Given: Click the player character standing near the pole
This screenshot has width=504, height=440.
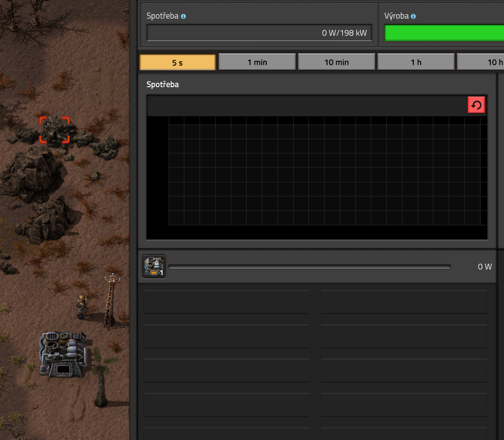Looking at the screenshot, I should [81, 306].
